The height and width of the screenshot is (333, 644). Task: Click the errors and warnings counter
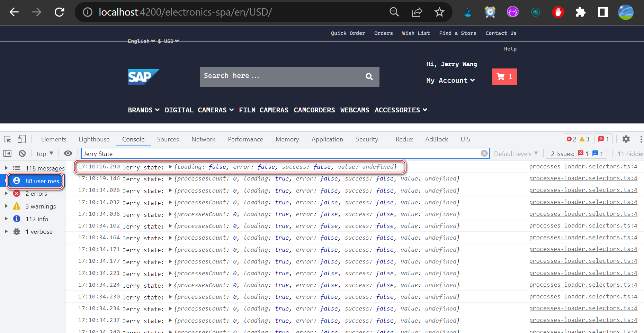click(578, 139)
